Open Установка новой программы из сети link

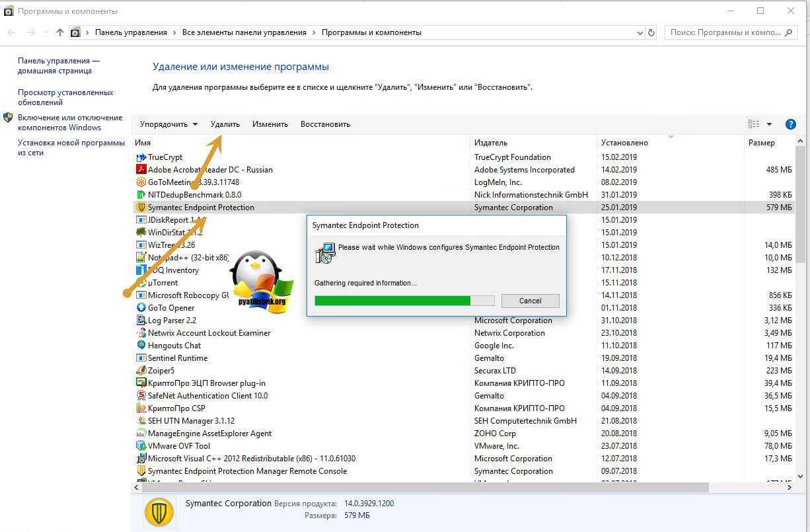pos(71,147)
